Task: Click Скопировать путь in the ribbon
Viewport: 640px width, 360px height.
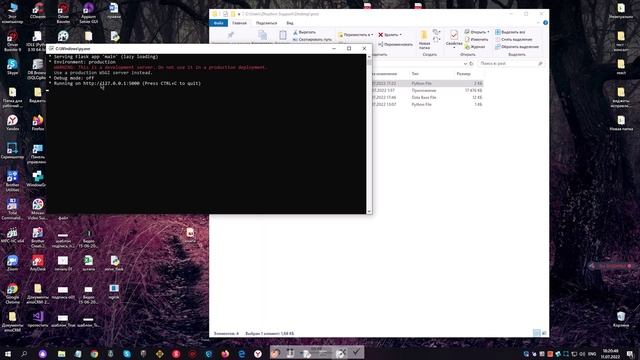Action: click(x=312, y=40)
